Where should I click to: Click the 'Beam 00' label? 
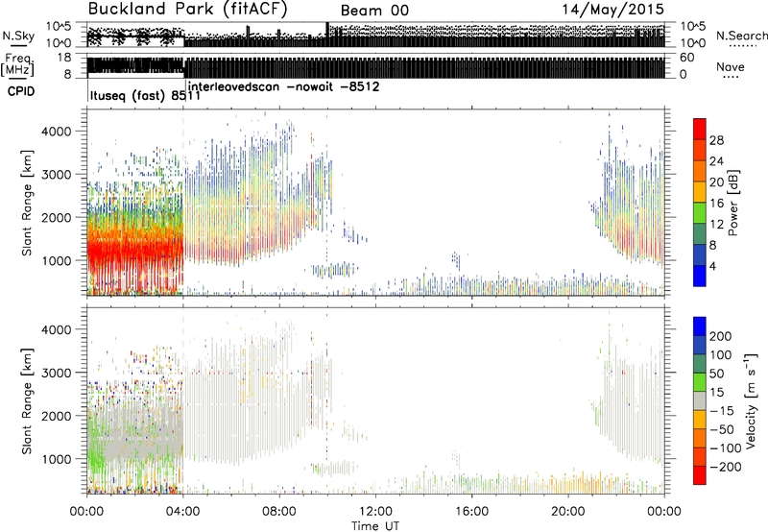(374, 11)
